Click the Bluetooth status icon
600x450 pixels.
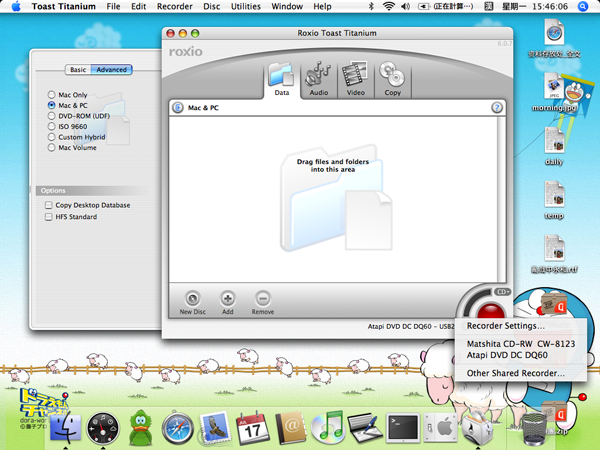(x=371, y=7)
